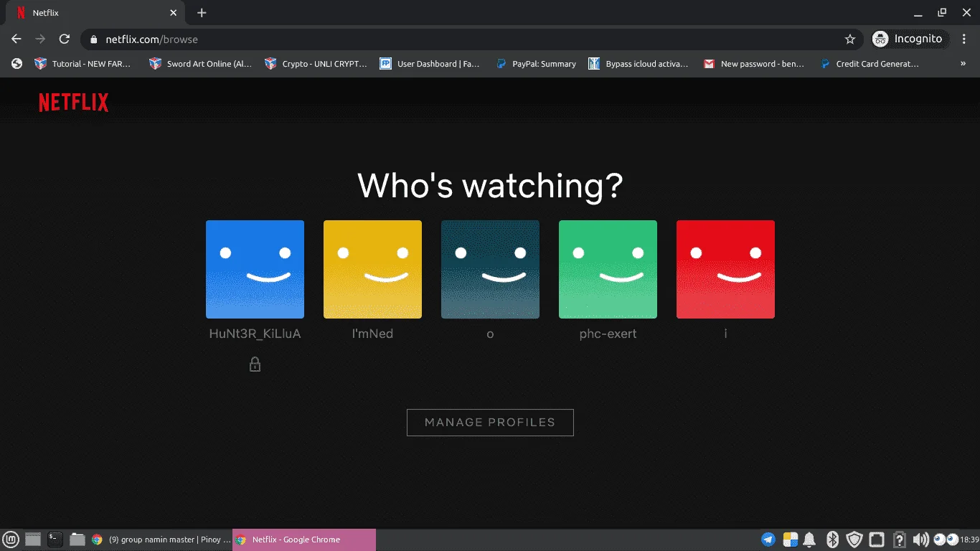This screenshot has width=980, height=551.
Task: Open User Dashboard bookmark
Action: [x=430, y=64]
